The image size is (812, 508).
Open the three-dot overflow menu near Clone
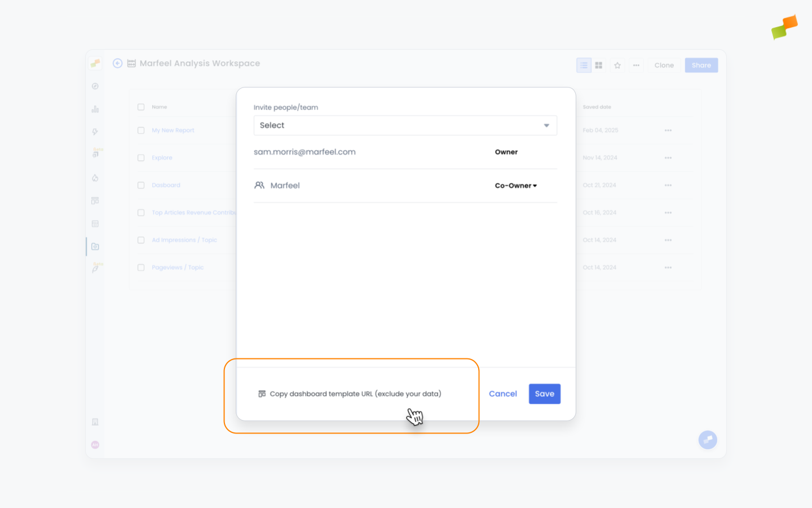636,65
